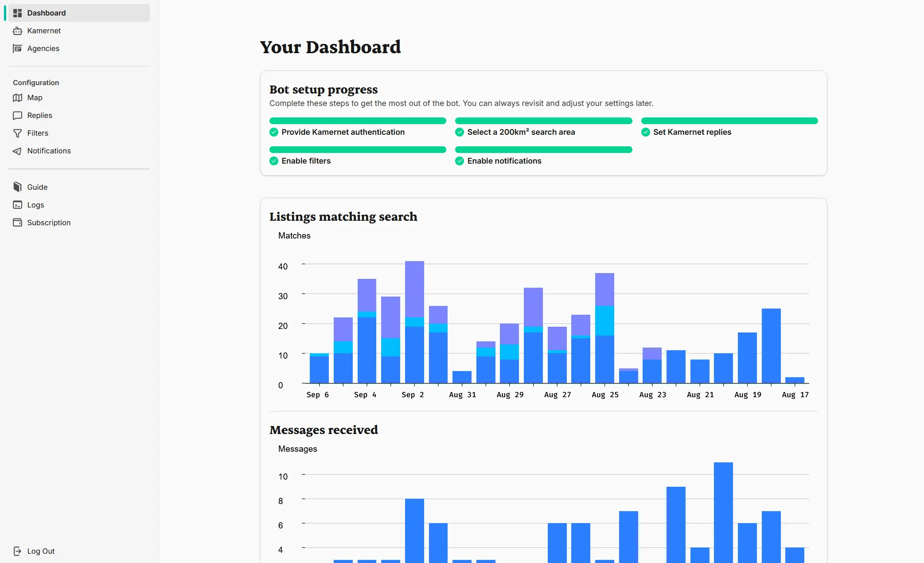
Task: Click checkmark beside Enable notifications
Action: pos(460,161)
